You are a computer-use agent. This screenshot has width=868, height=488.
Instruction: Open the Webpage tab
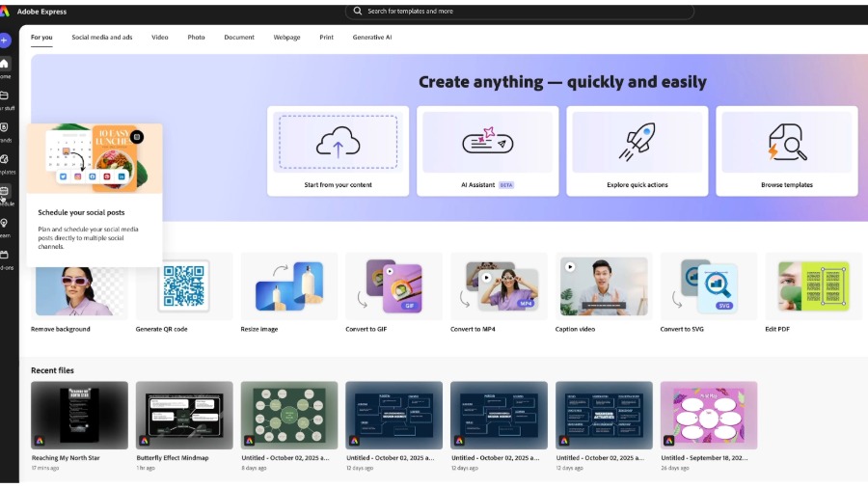tap(286, 37)
